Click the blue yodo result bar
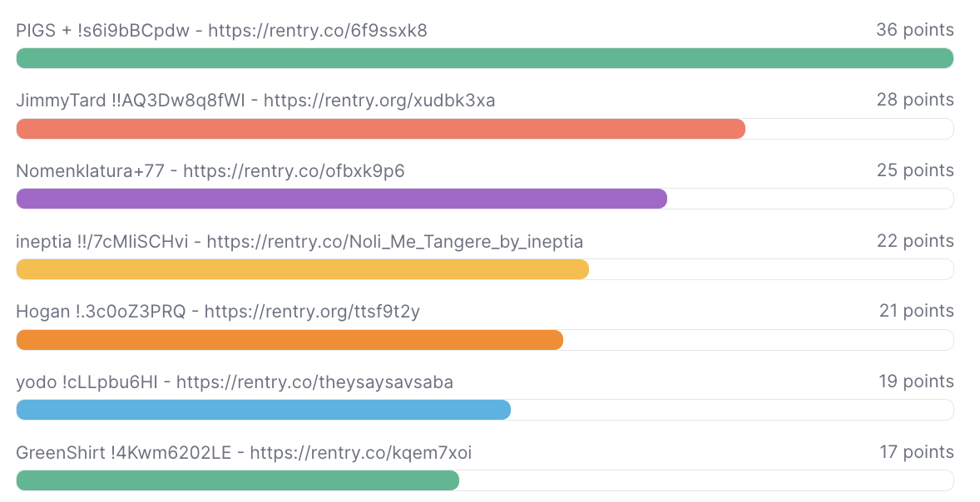This screenshot has height=502, width=980. pos(263,411)
